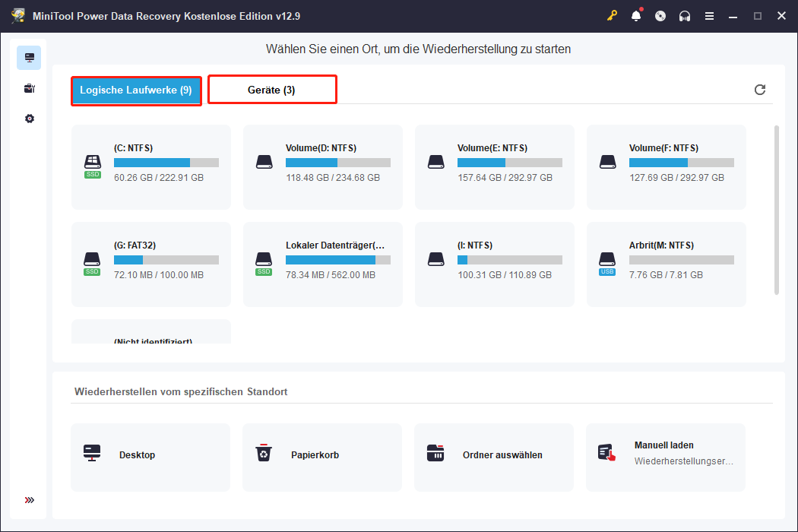Click the Nicht identifiziert drive label
Viewport: 798px width, 532px height.
coord(154,341)
